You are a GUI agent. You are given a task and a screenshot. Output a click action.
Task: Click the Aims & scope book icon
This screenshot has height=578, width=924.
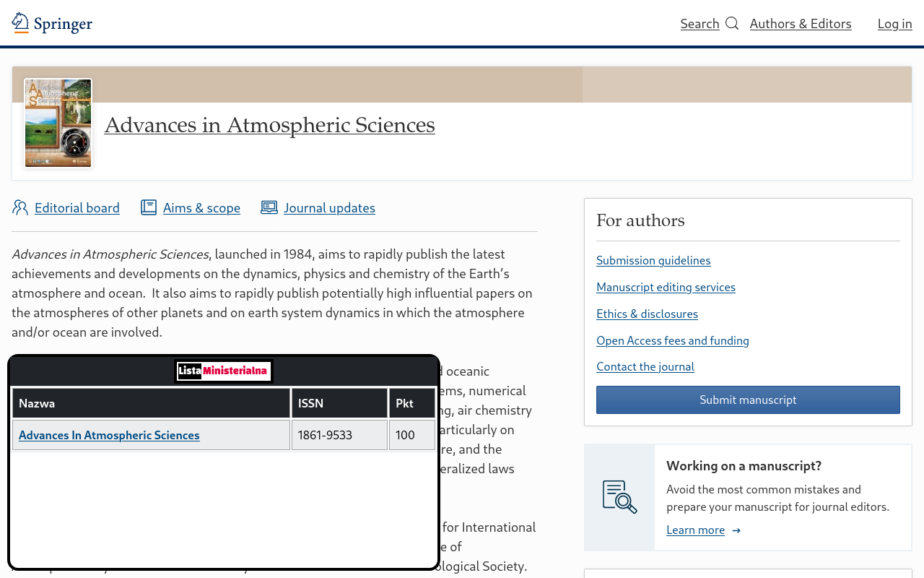[149, 208]
